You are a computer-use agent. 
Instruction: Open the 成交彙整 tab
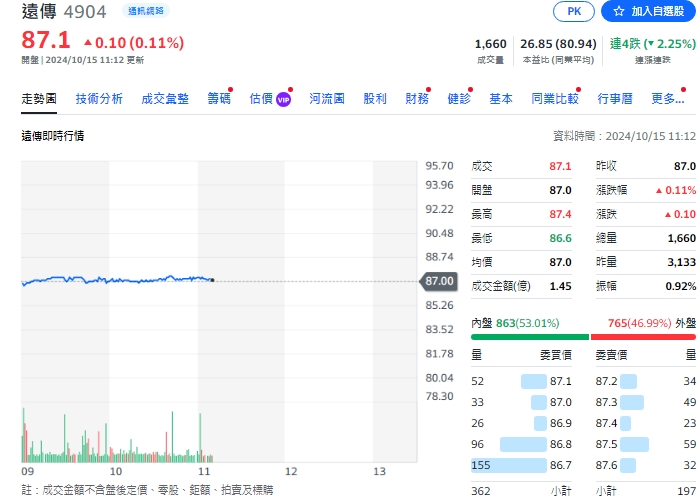coord(165,98)
